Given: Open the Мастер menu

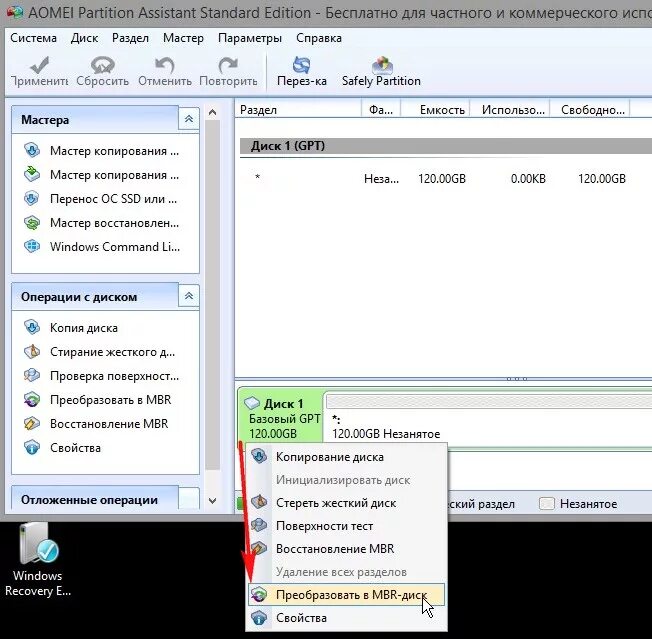Looking at the screenshot, I should (183, 38).
